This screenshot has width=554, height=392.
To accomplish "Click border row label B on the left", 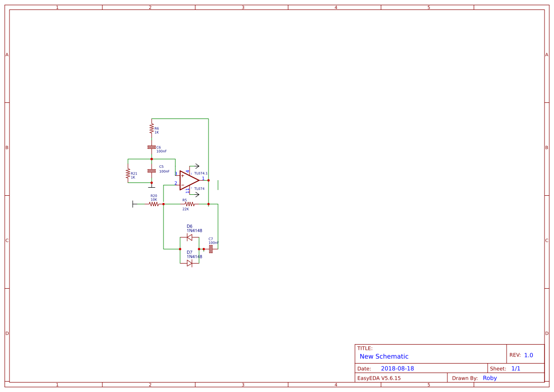I will (x=6, y=147).
